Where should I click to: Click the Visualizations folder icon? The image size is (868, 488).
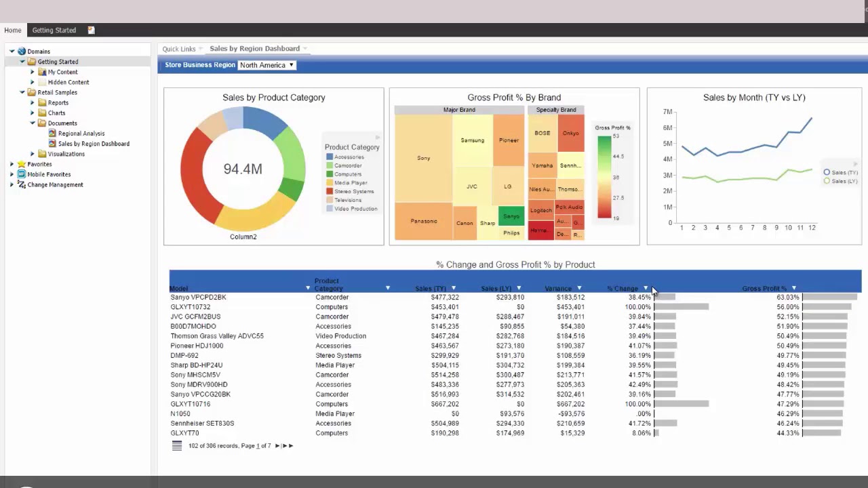pos(42,154)
